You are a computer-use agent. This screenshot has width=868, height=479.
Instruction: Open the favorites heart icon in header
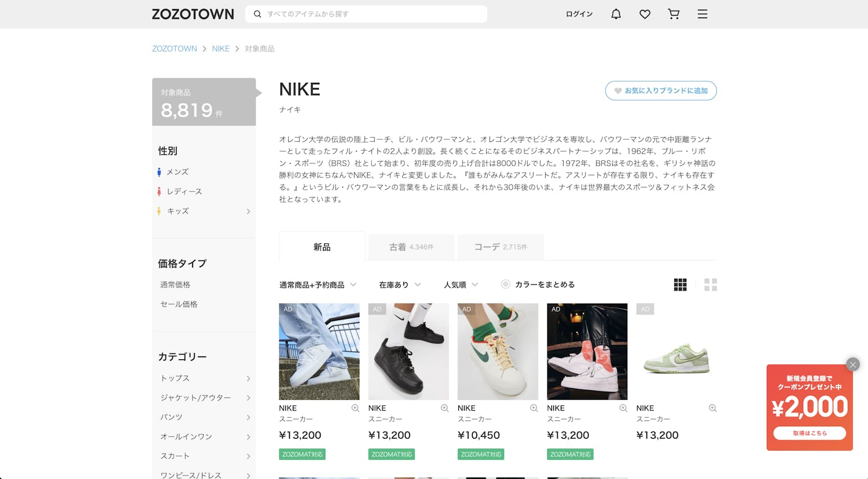[645, 14]
